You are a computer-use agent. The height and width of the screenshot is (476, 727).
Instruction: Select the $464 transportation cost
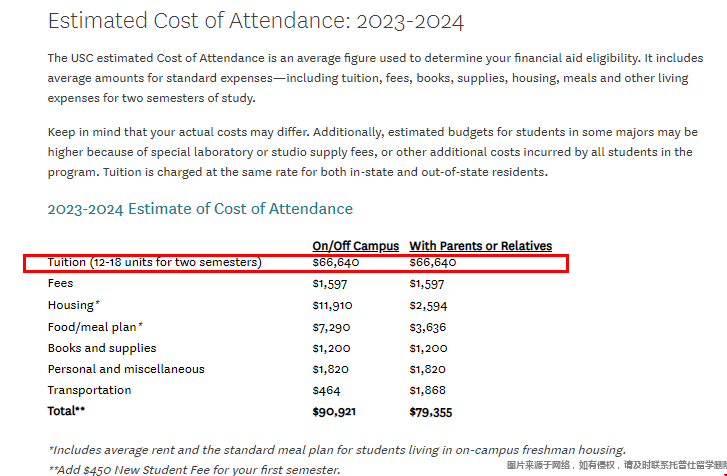pyautogui.click(x=326, y=390)
